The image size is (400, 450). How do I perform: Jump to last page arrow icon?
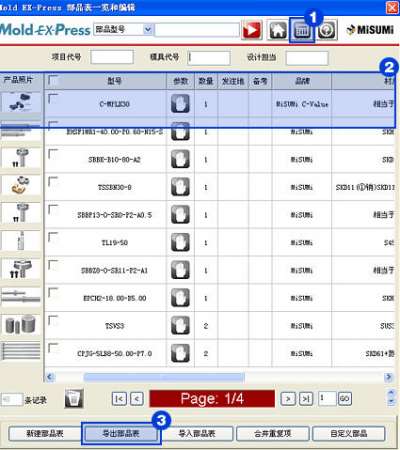click(306, 398)
